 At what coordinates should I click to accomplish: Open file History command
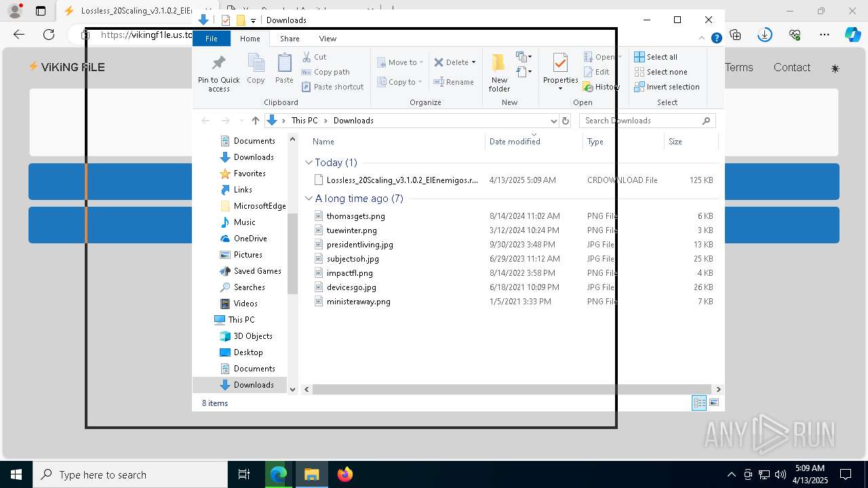[601, 87]
